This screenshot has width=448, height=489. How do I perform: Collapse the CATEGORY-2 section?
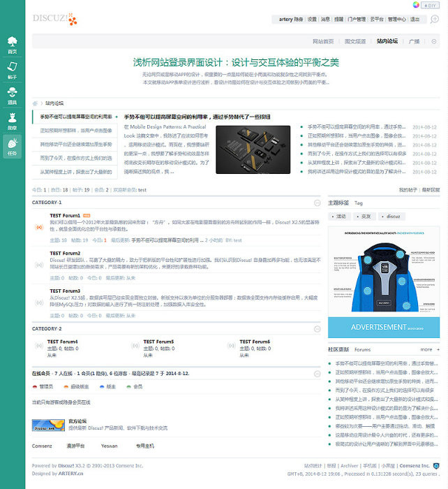coord(317,329)
